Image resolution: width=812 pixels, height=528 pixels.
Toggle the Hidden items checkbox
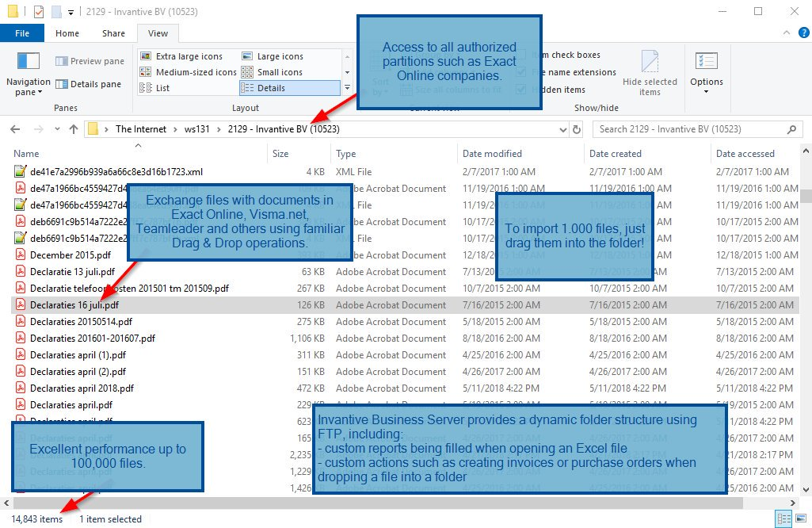click(x=521, y=90)
